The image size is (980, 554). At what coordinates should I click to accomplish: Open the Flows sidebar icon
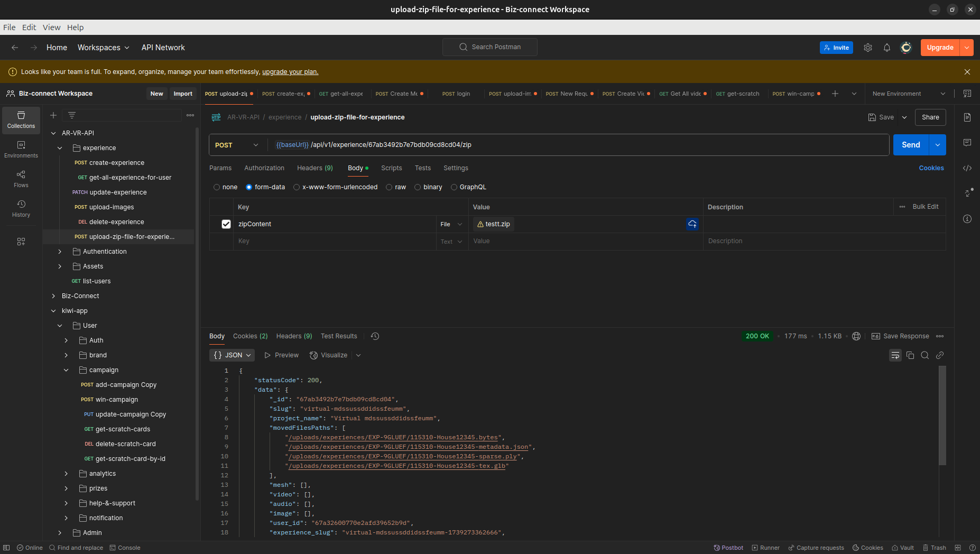[21, 179]
